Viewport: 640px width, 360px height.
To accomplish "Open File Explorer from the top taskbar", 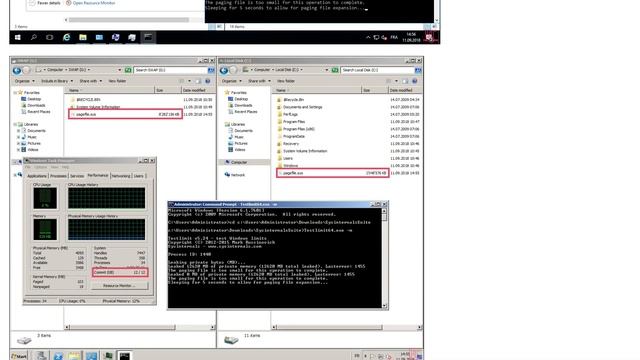I will click(83, 37).
